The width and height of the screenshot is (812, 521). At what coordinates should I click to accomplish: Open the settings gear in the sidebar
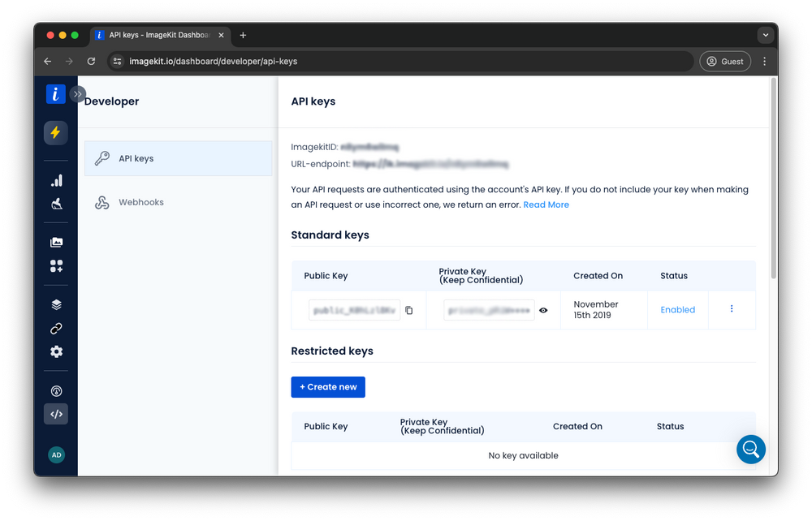pyautogui.click(x=56, y=351)
